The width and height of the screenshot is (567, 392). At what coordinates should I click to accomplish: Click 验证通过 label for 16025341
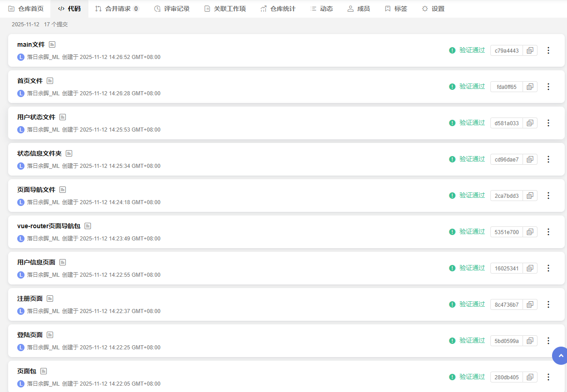tap(472, 268)
